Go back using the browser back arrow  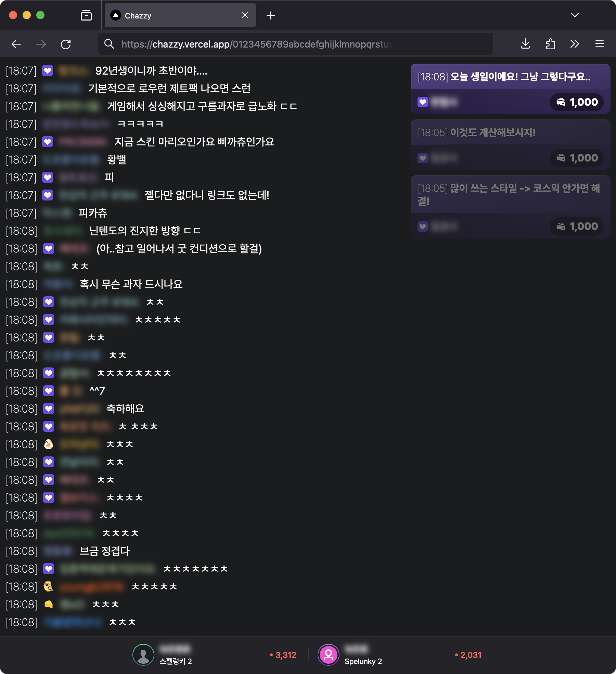point(16,44)
